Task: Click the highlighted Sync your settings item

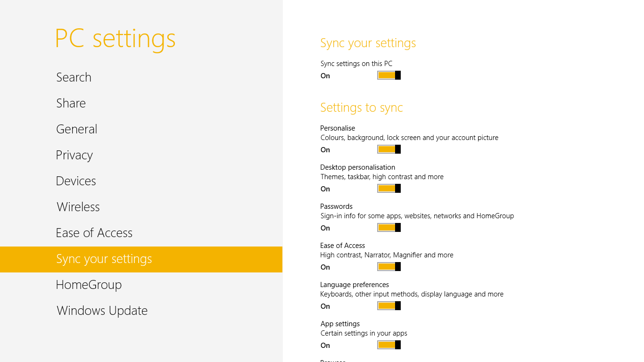Action: click(104, 259)
